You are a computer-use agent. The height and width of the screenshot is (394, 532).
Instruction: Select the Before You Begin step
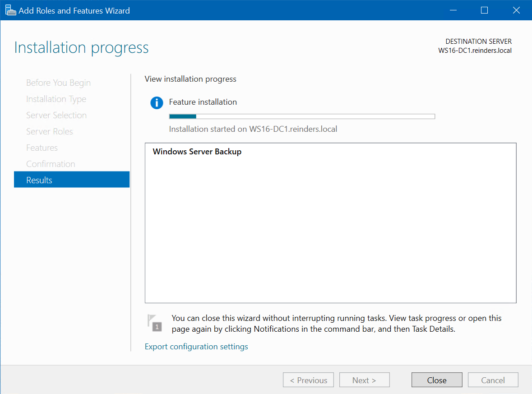58,83
